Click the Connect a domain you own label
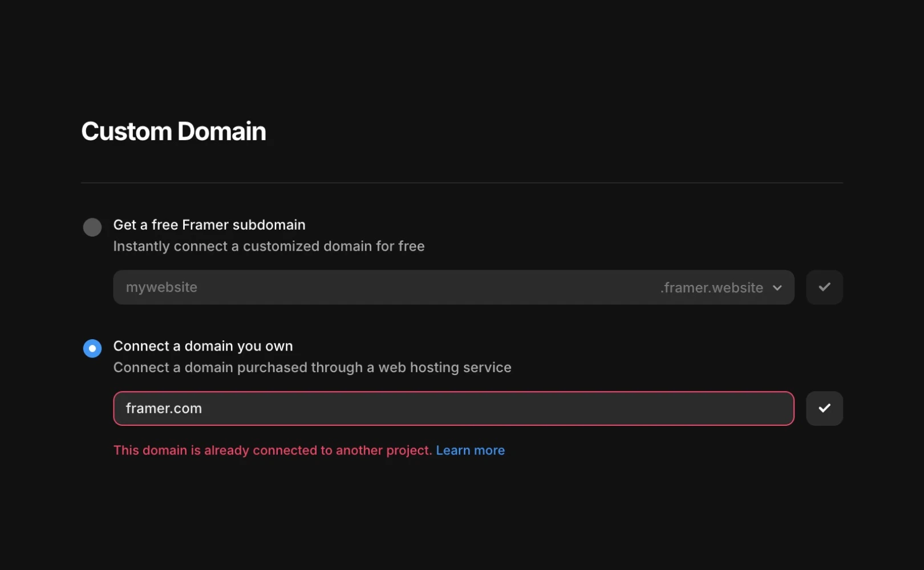The image size is (924, 570). (x=203, y=346)
